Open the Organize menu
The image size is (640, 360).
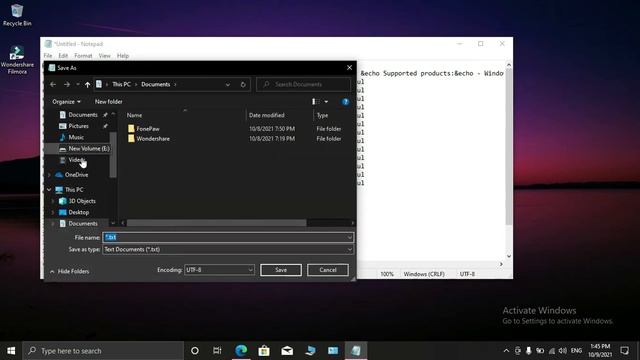click(67, 102)
